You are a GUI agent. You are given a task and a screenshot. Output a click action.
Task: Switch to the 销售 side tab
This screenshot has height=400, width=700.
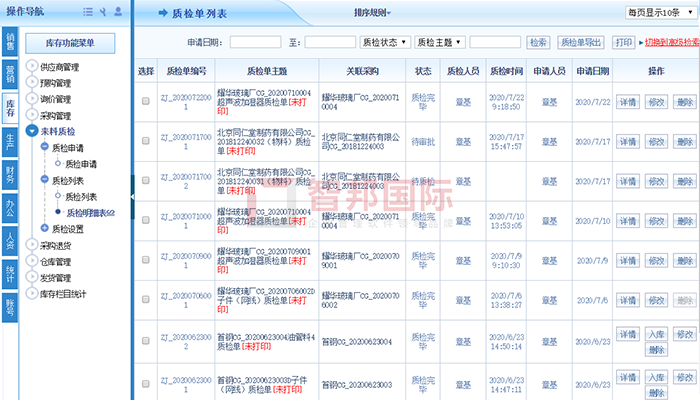coord(10,42)
